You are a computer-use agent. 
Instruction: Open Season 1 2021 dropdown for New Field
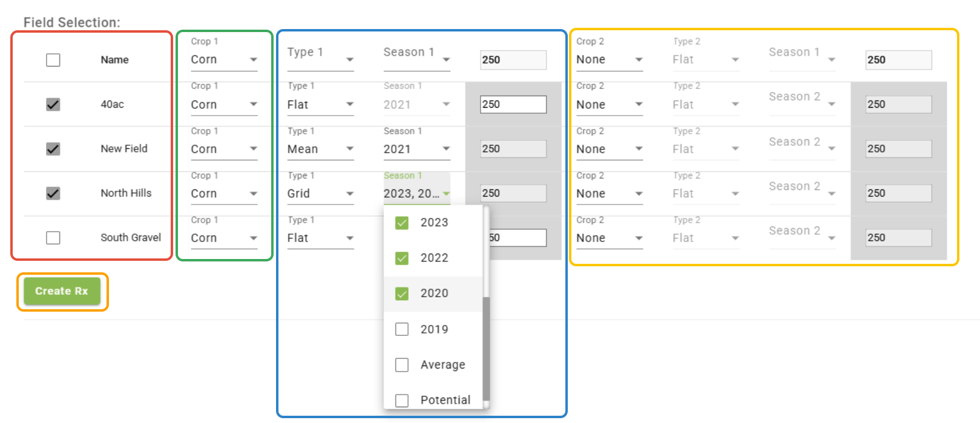pyautogui.click(x=416, y=149)
